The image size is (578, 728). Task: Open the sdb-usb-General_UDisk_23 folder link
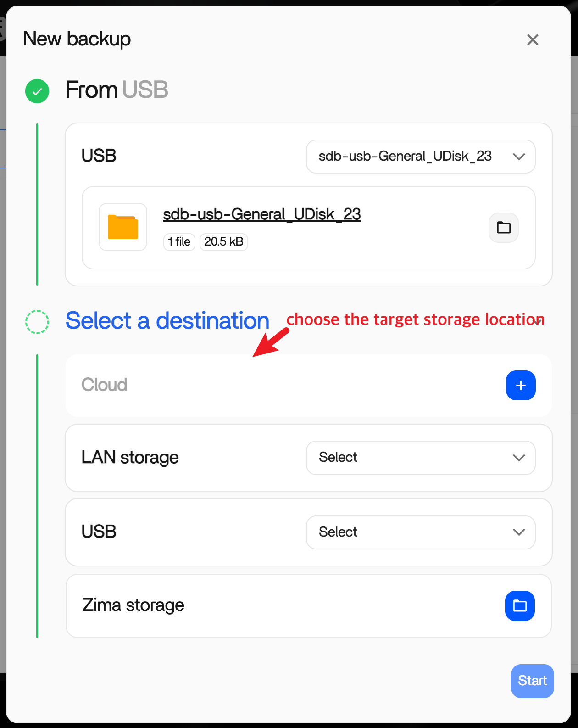262,214
